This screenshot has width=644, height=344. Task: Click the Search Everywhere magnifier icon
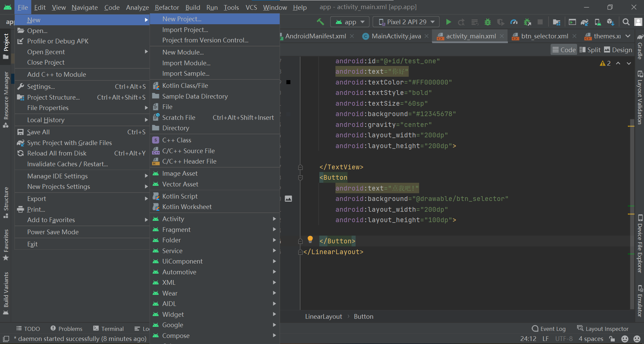click(x=626, y=22)
